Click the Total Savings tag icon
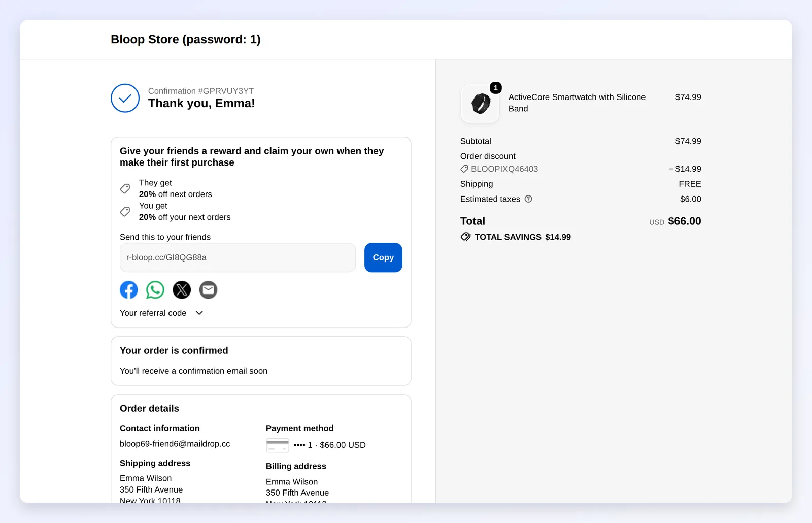Viewport: 812px width, 523px height. pos(465,237)
